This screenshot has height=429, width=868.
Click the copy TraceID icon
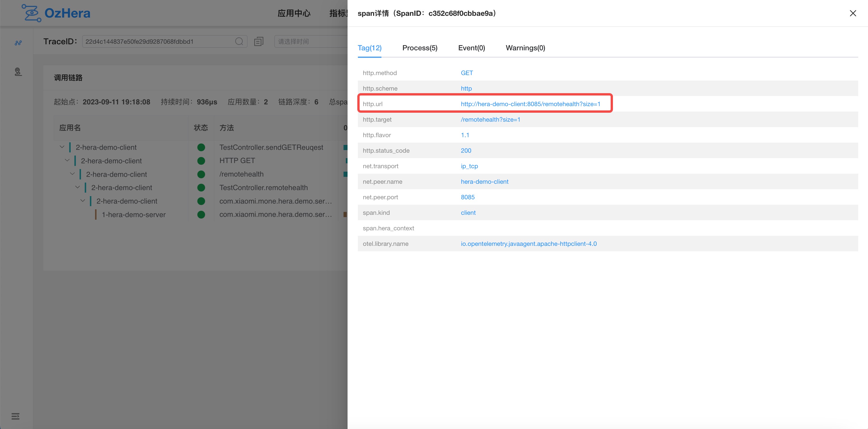tap(259, 41)
